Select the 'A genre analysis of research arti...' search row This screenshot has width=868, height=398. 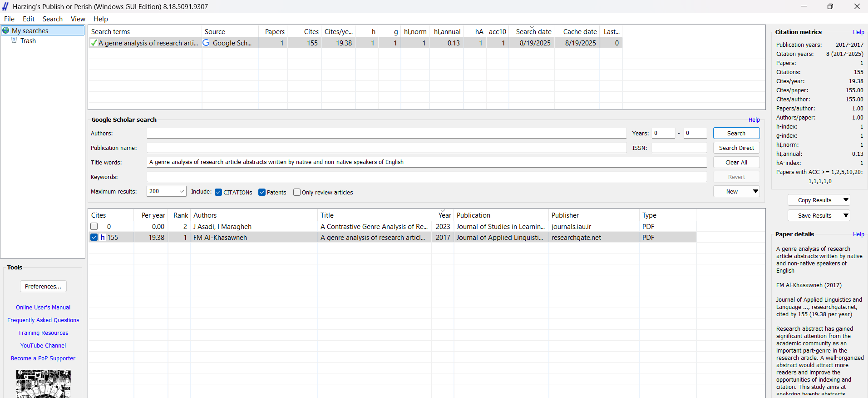coord(355,43)
